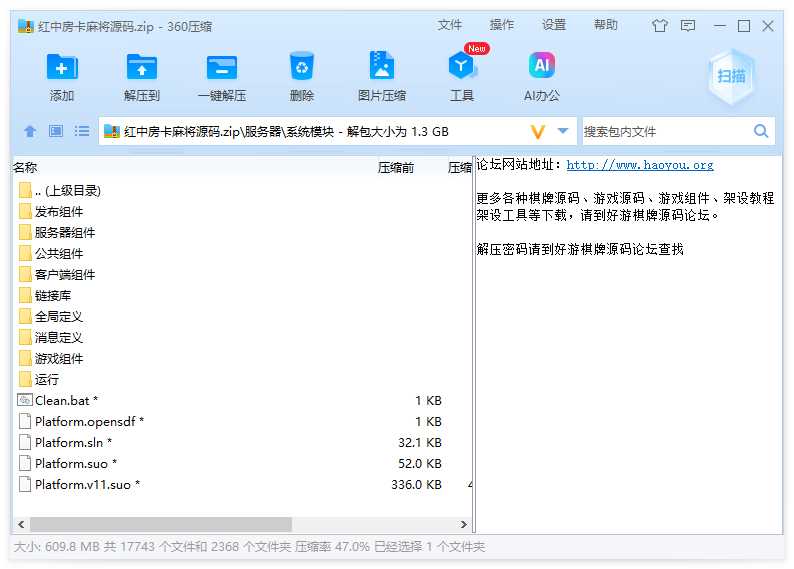Select the 消息定义 folder

(x=242, y=338)
